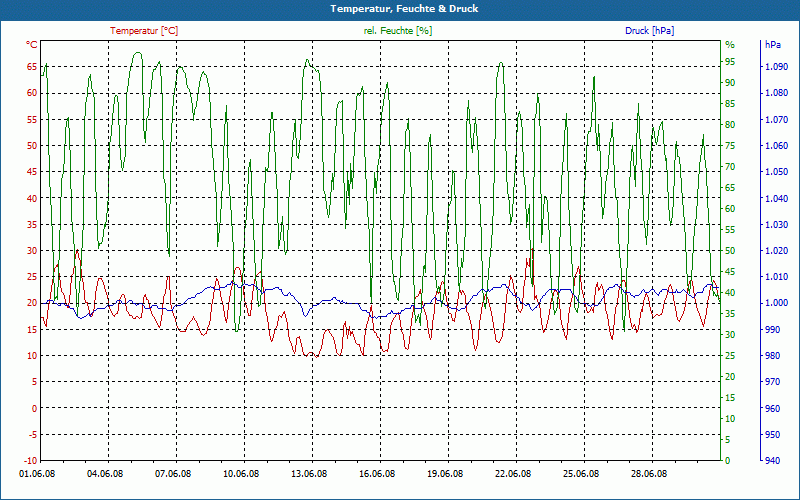The height and width of the screenshot is (500, 800).
Task: Select the red 'Temperatur [°C]' legend label
Action: (144, 31)
